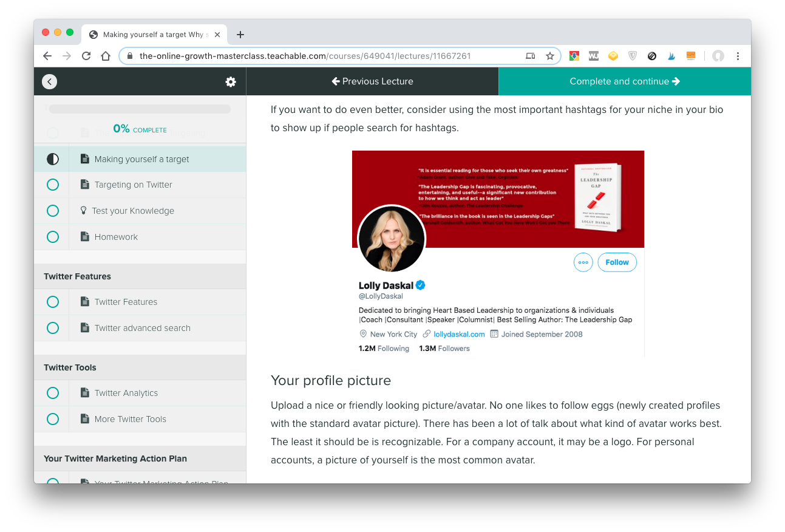The width and height of the screenshot is (785, 532).
Task: Open Twitter Features lecture item
Action: 140,302
